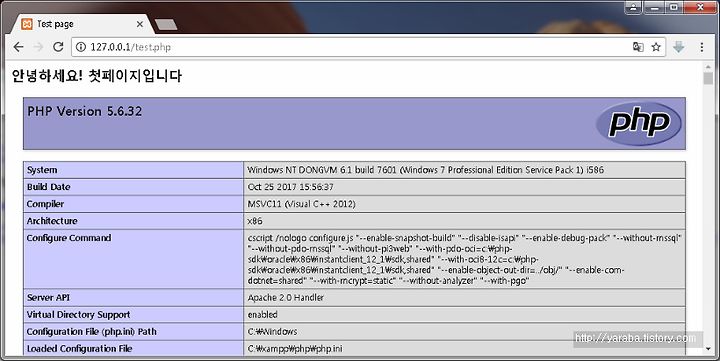Click 'Oct 25 2017 15:56:37' value

[291, 187]
